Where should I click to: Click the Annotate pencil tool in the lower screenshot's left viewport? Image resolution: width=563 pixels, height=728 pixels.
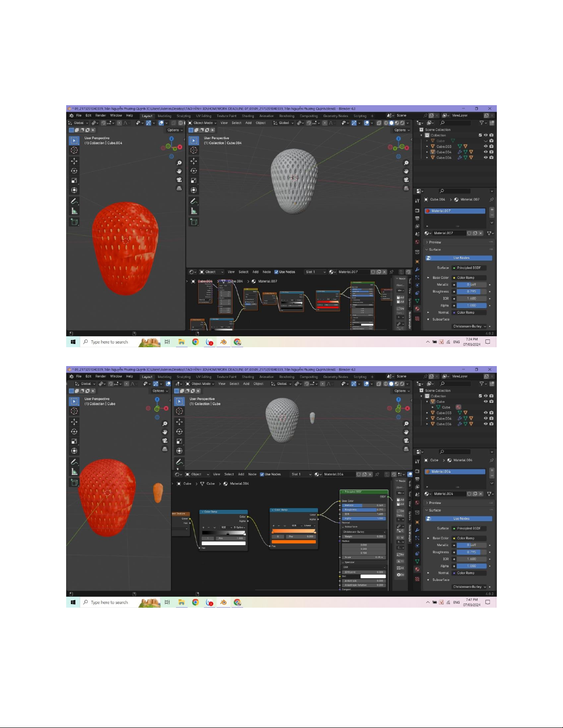click(74, 462)
